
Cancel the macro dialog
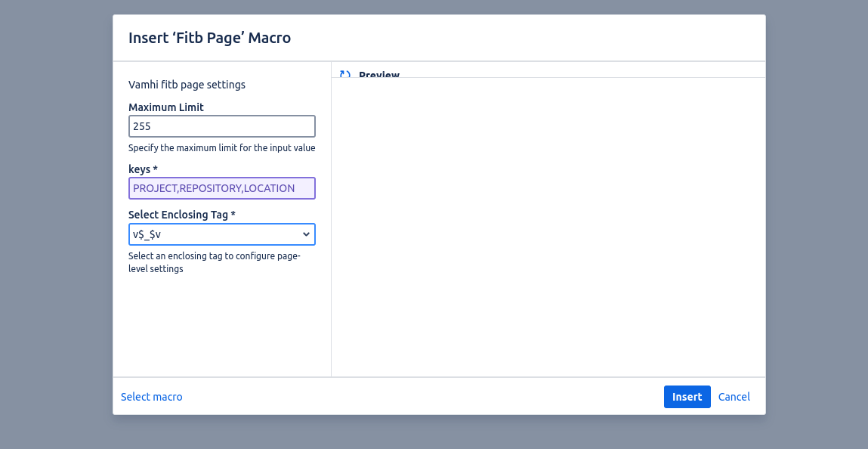pos(734,397)
